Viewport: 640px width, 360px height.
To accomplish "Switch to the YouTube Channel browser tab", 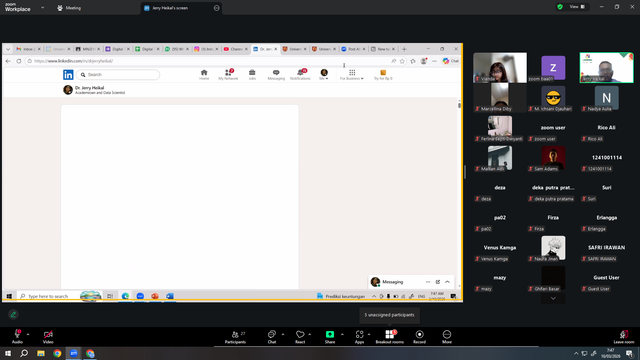I will click(x=236, y=49).
